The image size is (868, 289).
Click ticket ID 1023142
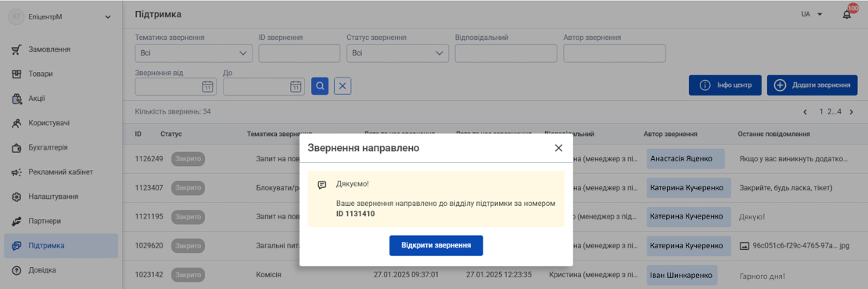pyautogui.click(x=149, y=274)
